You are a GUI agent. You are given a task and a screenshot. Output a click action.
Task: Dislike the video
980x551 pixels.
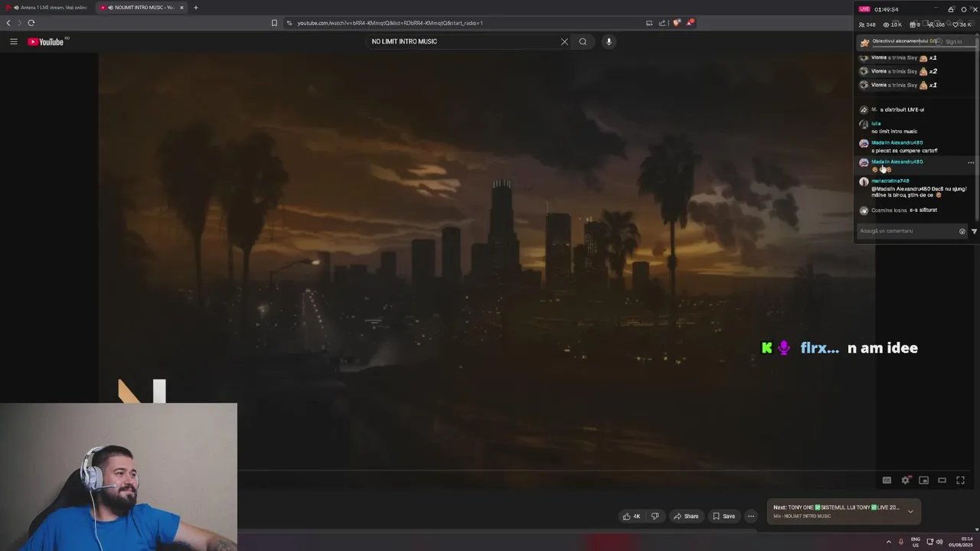pyautogui.click(x=655, y=516)
